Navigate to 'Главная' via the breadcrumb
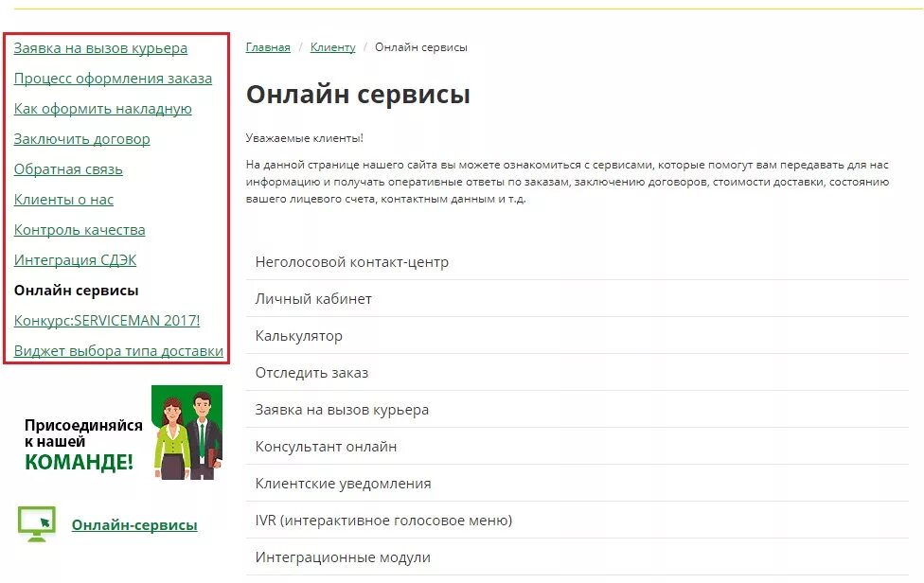The width and height of the screenshot is (924, 583). [269, 47]
